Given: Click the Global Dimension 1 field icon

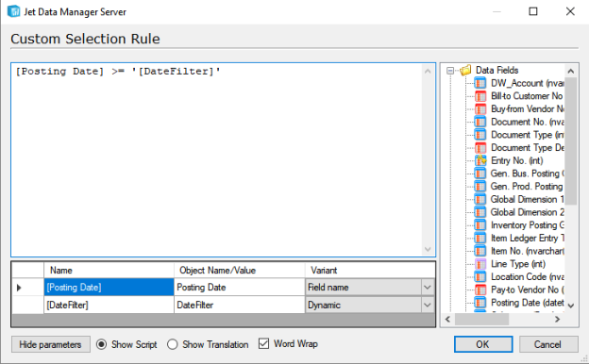Looking at the screenshot, I should click(x=480, y=199).
